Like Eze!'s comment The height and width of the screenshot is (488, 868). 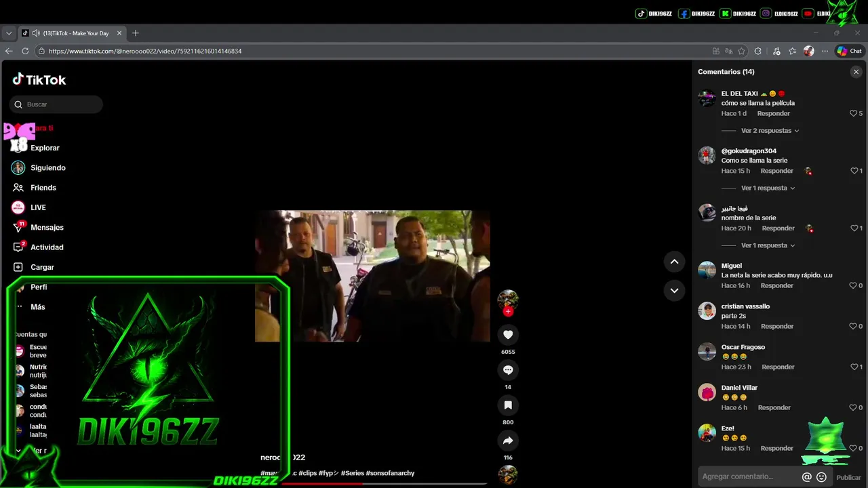tap(854, 449)
